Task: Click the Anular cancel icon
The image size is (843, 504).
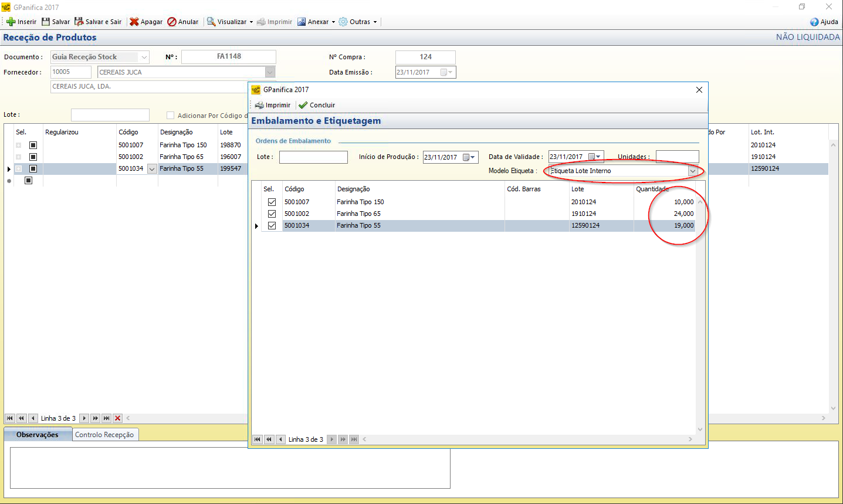Action: click(x=172, y=22)
